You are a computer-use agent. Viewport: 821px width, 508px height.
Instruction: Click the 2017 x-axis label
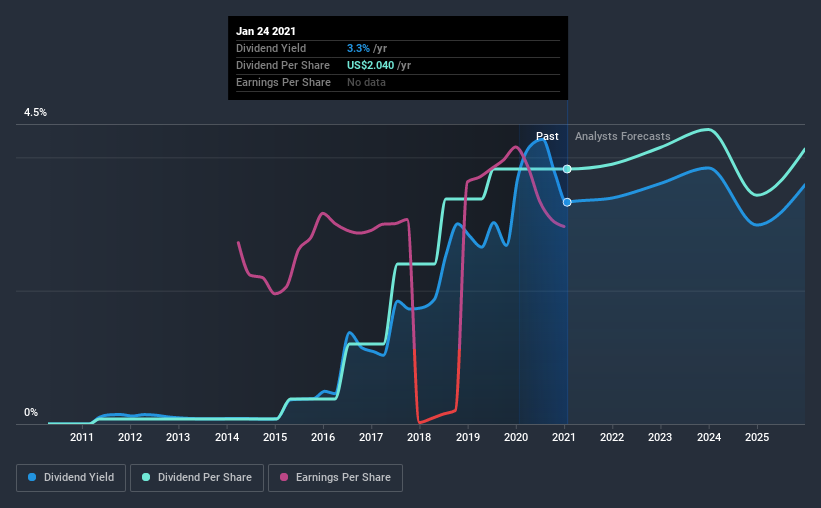point(371,437)
